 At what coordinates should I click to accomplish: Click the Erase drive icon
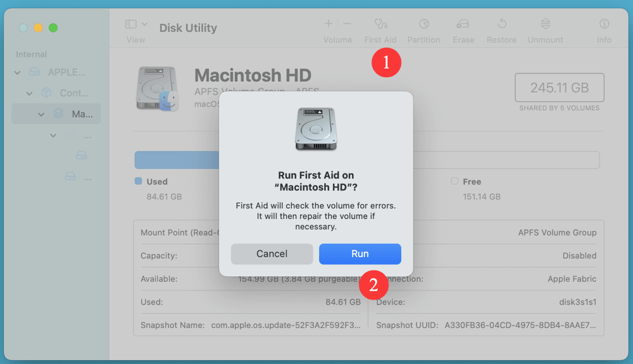[463, 24]
